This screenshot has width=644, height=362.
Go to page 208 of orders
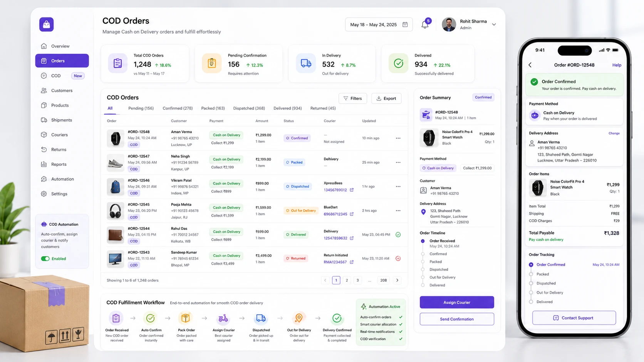(x=384, y=280)
